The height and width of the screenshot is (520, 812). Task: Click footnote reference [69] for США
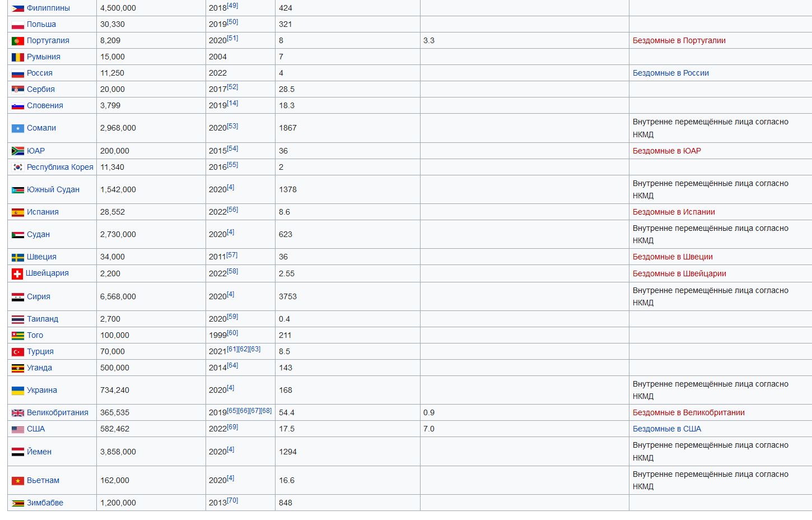(232, 427)
